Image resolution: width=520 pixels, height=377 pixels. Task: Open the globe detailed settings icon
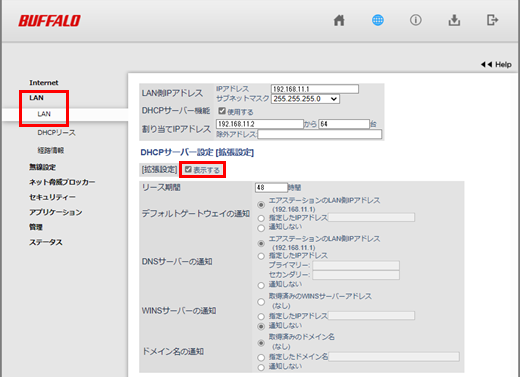(x=378, y=20)
